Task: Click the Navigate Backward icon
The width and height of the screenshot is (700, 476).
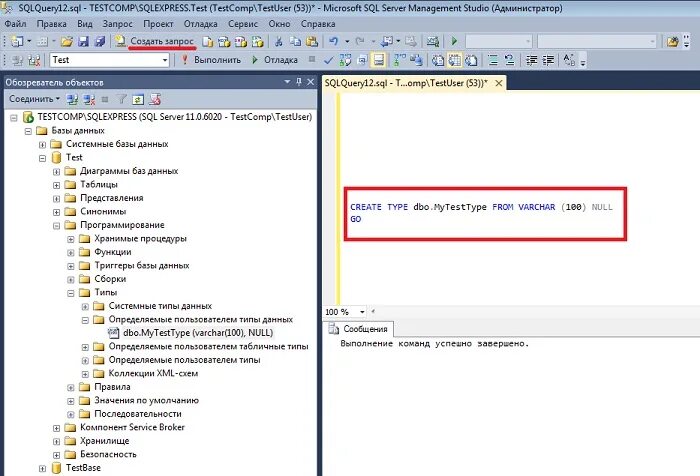Action: pos(387,42)
